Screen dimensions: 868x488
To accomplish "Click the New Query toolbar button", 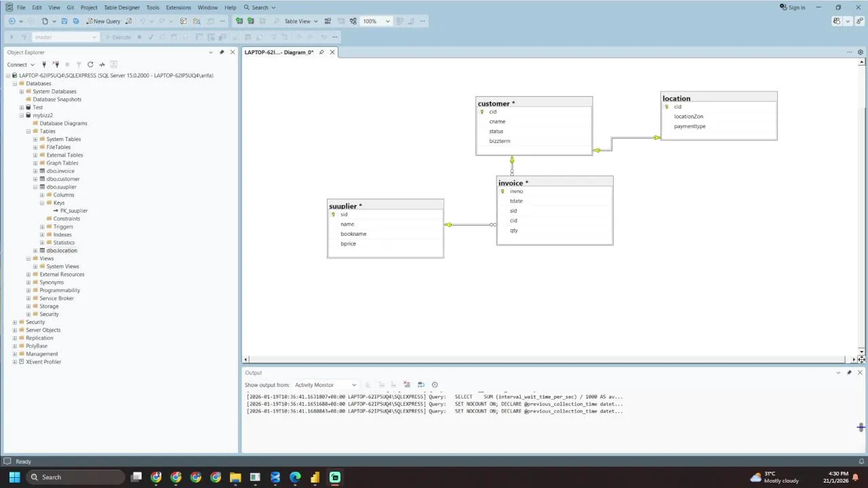I will point(103,21).
